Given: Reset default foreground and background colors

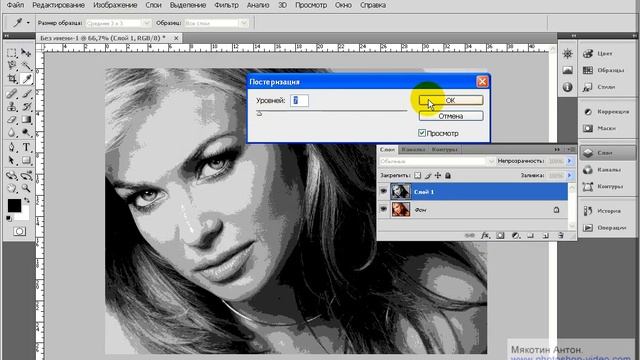Looking at the screenshot, I should 9,219.
